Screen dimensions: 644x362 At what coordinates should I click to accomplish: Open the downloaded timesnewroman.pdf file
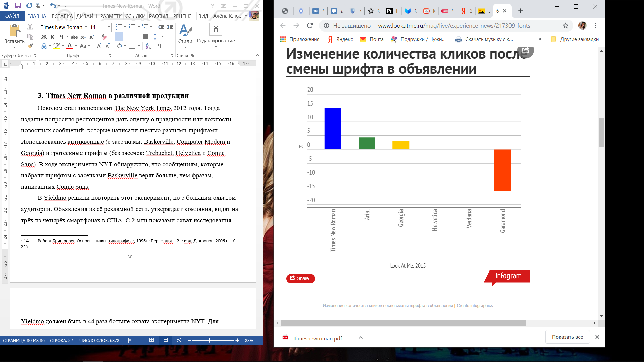pos(318,338)
